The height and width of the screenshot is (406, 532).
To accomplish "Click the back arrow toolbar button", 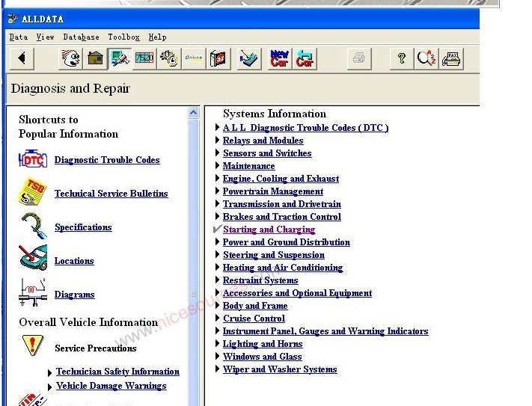I will [22, 58].
